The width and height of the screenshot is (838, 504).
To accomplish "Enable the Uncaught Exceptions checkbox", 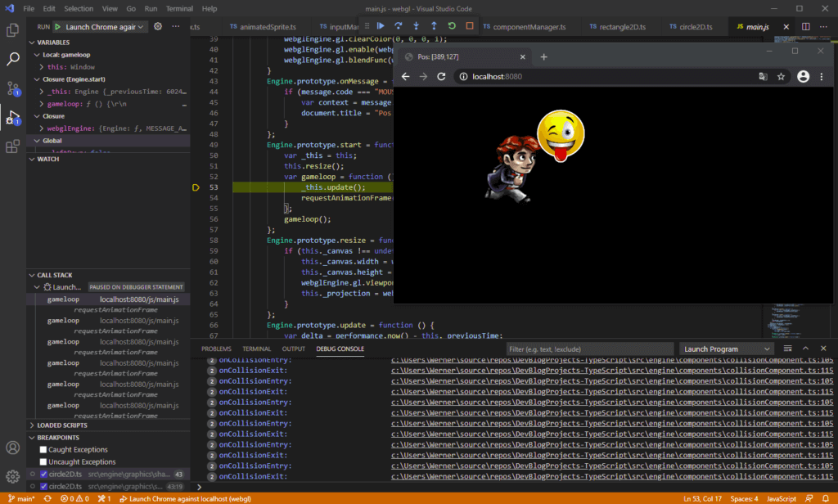I will point(43,461).
